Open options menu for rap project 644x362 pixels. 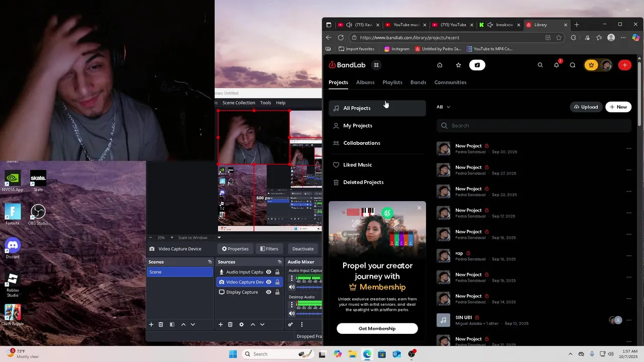pyautogui.click(x=628, y=256)
